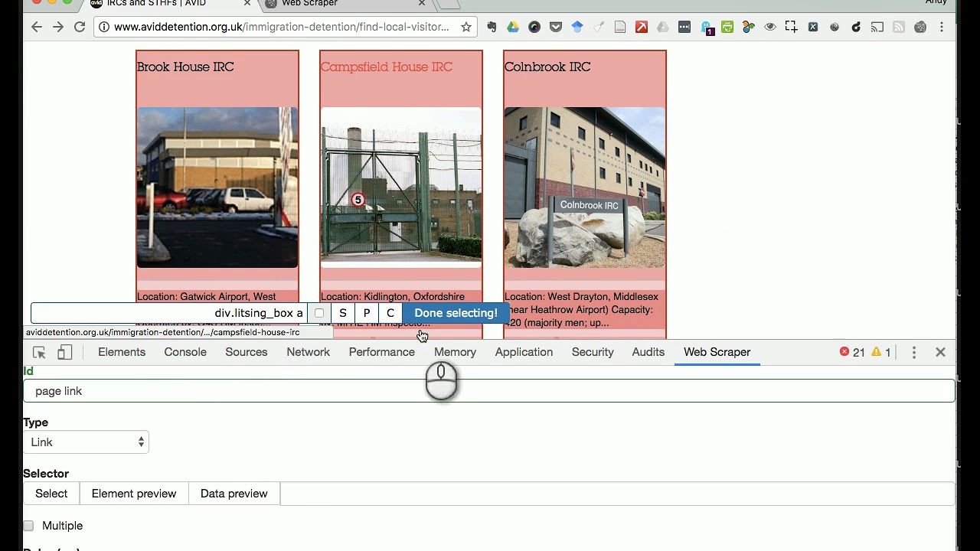This screenshot has width=980, height=551.
Task: Click the div.litsing_box a selector field
Action: tap(169, 313)
